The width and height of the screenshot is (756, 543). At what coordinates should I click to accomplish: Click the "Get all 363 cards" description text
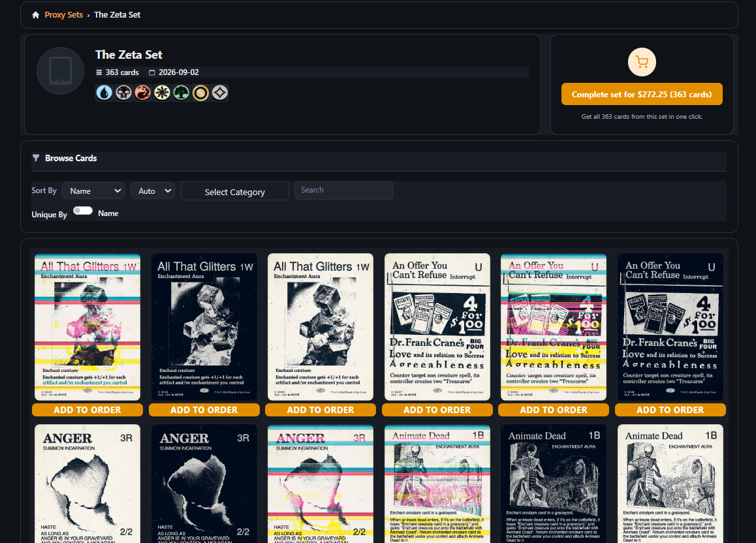coord(642,117)
